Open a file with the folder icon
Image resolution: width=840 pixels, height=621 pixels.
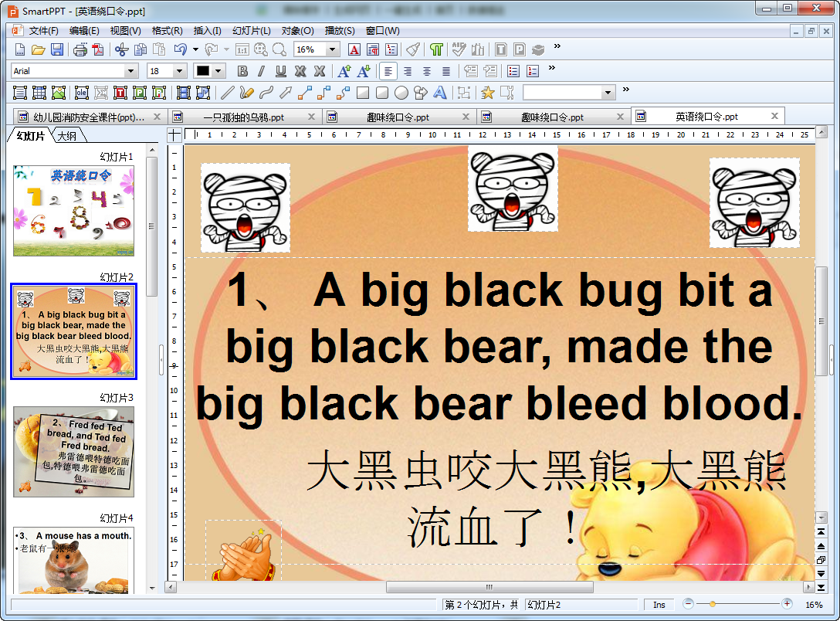pyautogui.click(x=38, y=50)
